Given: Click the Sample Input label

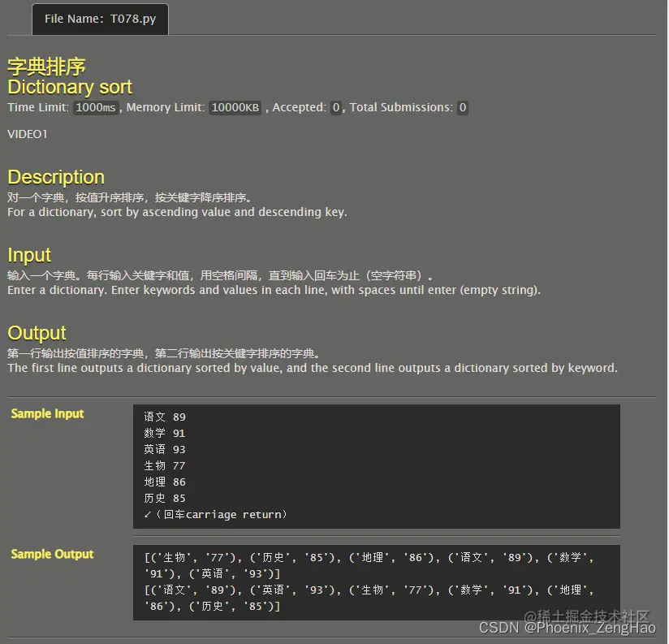Looking at the screenshot, I should 47,414.
